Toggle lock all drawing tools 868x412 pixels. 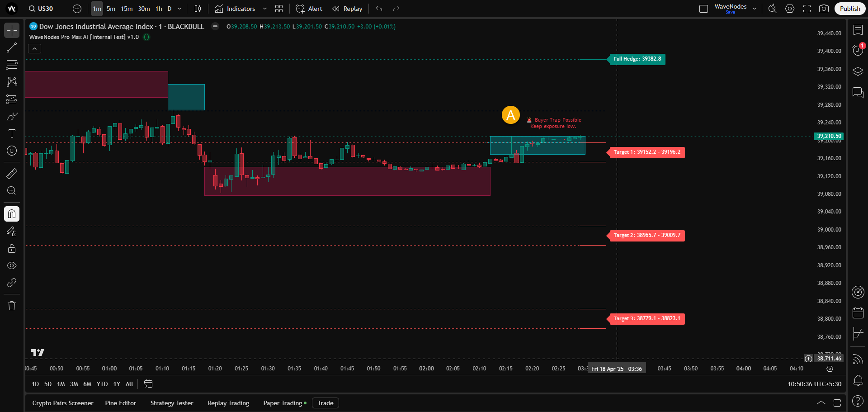coord(12,249)
